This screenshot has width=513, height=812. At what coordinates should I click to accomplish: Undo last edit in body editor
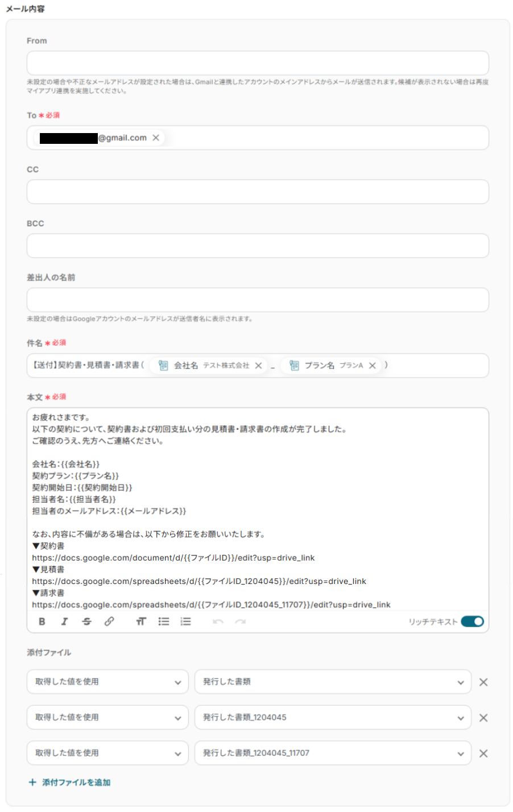(218, 622)
